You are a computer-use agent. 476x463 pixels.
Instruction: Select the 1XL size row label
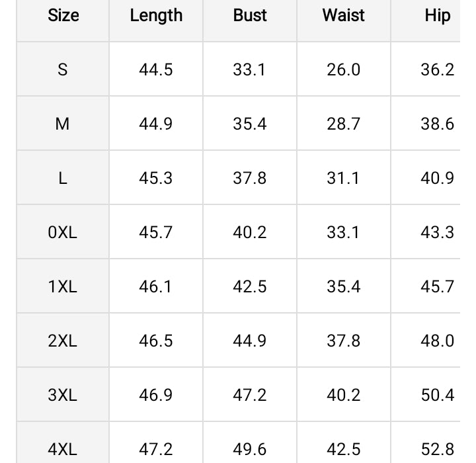63,286
